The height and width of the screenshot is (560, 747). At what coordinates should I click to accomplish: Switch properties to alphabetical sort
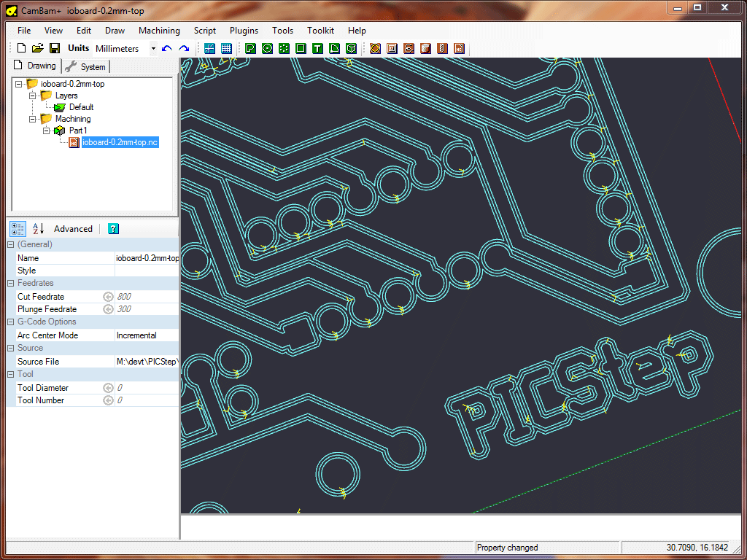[x=39, y=228]
